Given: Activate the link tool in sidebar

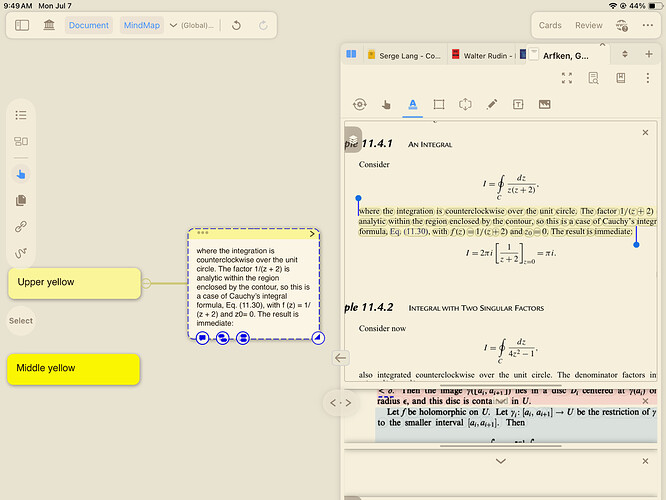Looking at the screenshot, I should [21, 226].
